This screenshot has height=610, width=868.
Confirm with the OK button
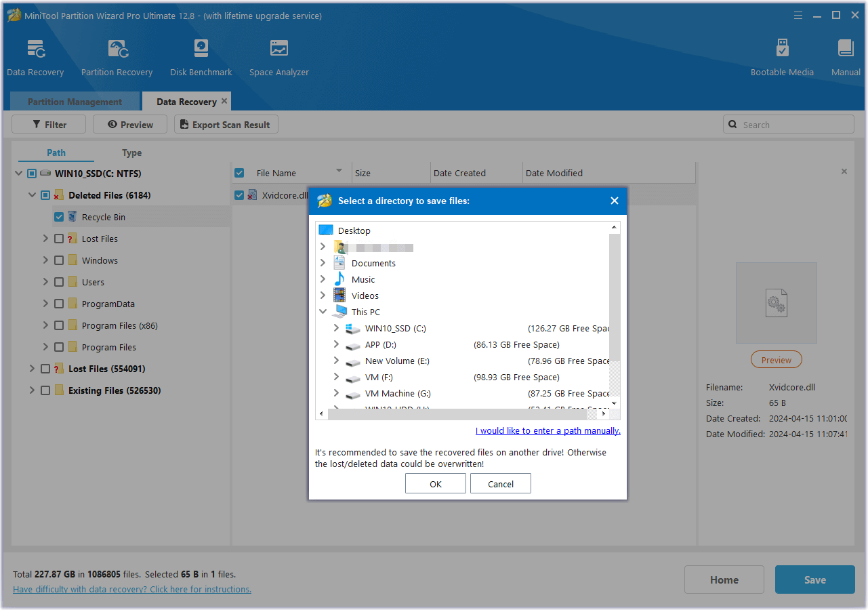click(436, 484)
